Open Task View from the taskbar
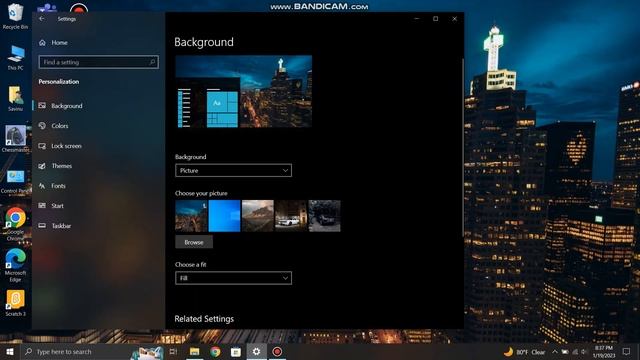Viewport: 640px width, 360px height. pos(173,352)
